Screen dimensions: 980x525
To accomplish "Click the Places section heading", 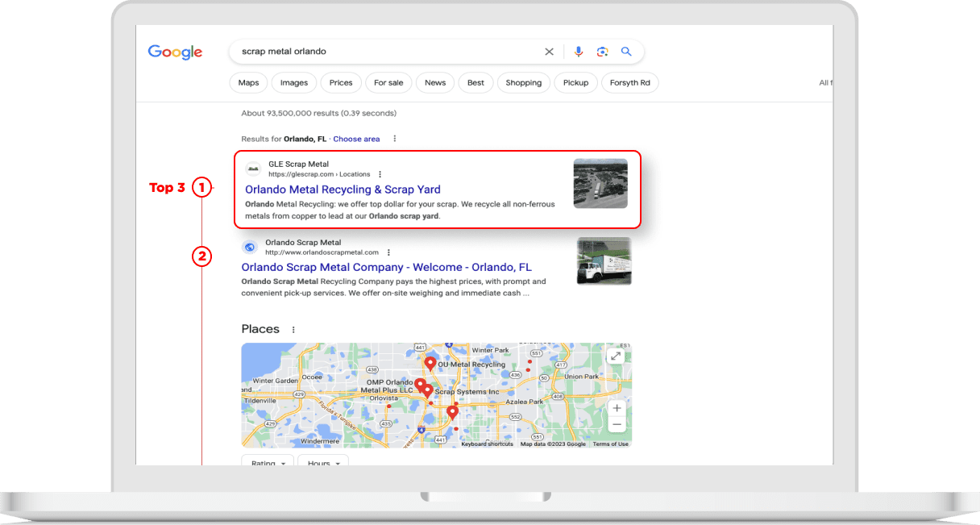I will 260,329.
